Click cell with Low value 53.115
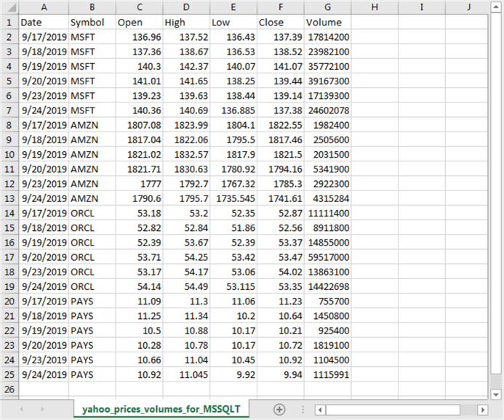 pos(233,286)
